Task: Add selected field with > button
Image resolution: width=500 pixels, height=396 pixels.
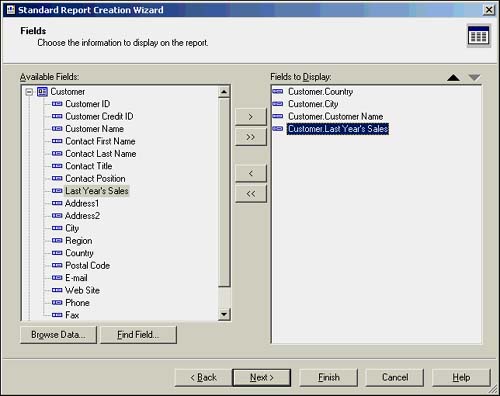Action: 251,117
